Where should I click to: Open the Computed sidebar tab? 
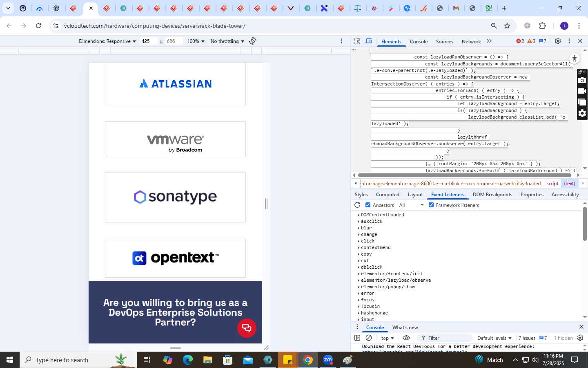388,195
